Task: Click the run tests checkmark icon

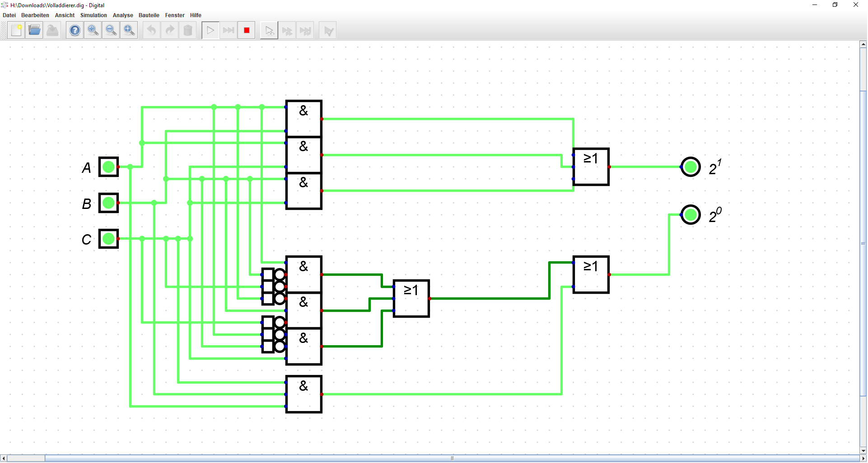Action: pyautogui.click(x=328, y=31)
